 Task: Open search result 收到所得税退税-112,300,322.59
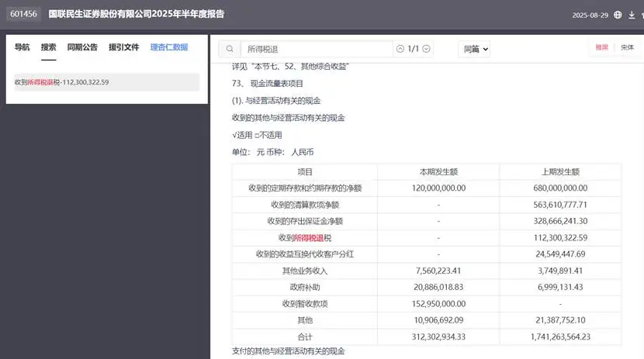tap(107, 82)
